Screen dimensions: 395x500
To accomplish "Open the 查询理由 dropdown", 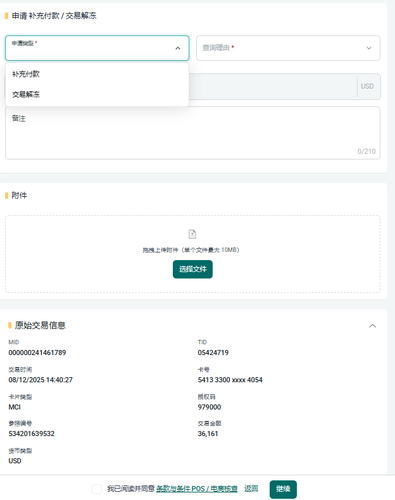I will pos(288,48).
